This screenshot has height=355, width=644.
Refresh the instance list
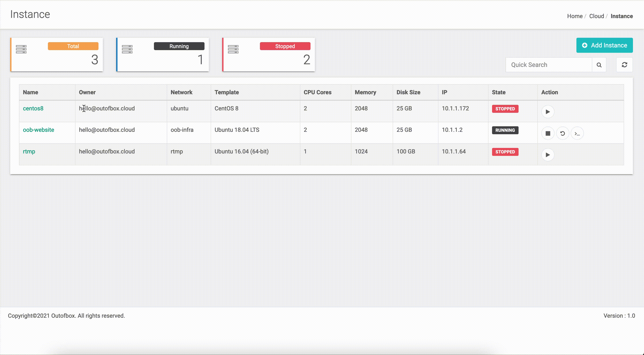tap(624, 65)
